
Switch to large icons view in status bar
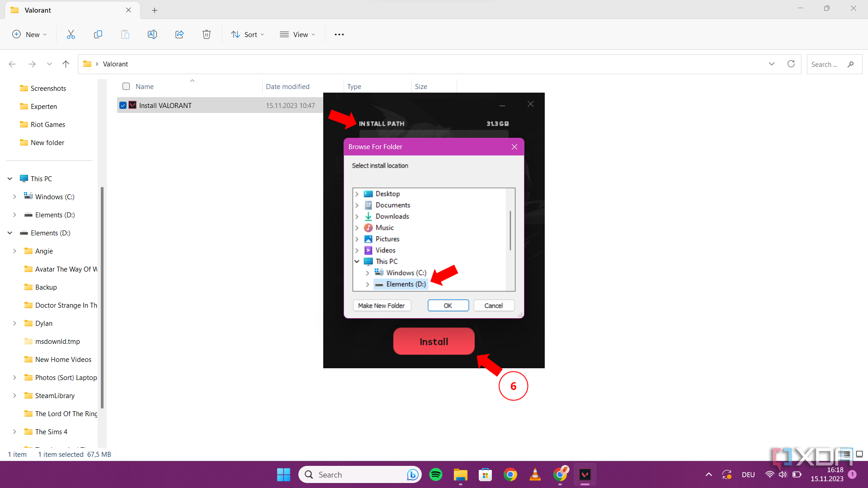pyautogui.click(x=859, y=454)
